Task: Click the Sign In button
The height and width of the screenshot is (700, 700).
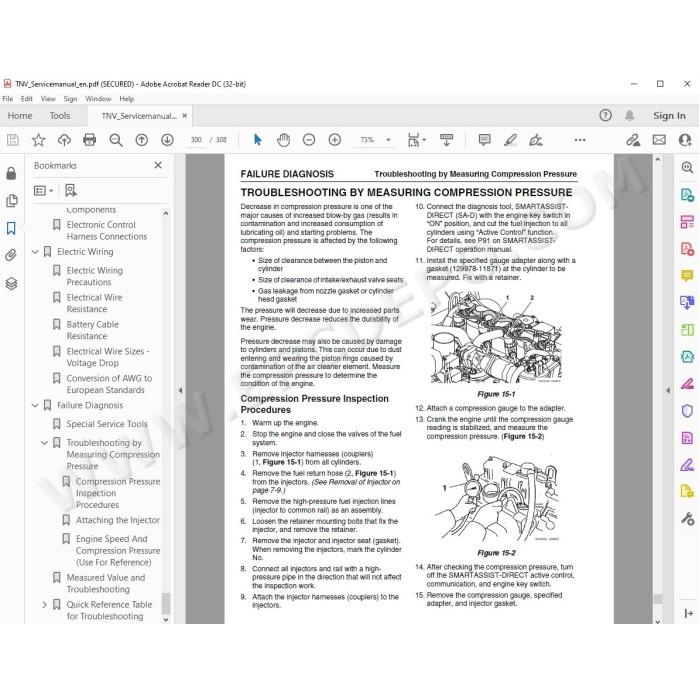Action: 669,116
